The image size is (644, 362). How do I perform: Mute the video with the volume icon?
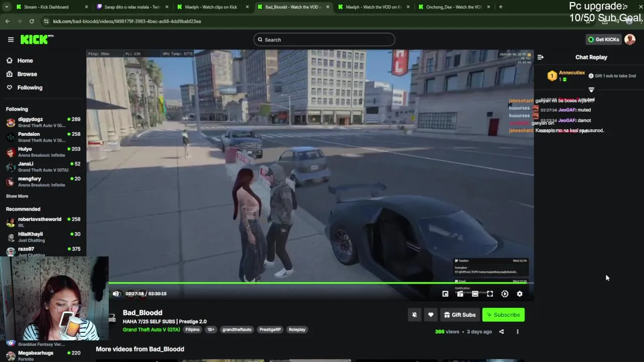[116, 294]
